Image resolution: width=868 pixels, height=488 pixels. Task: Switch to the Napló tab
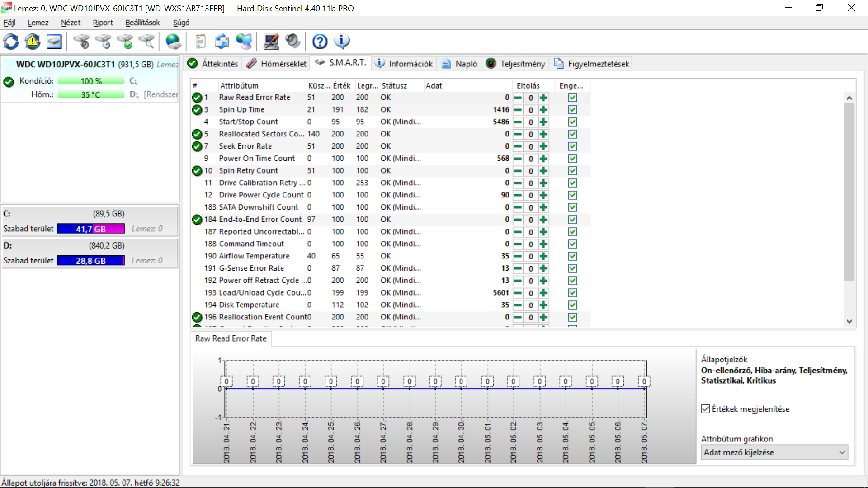point(460,64)
